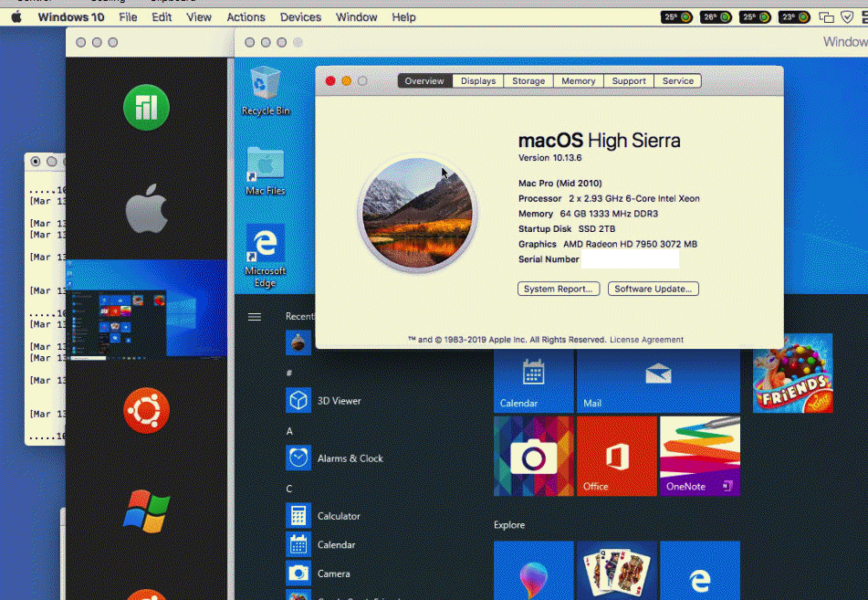The height and width of the screenshot is (600, 868).
Task: Open the Microsoft Edge tile under Explore
Action: pos(700,571)
